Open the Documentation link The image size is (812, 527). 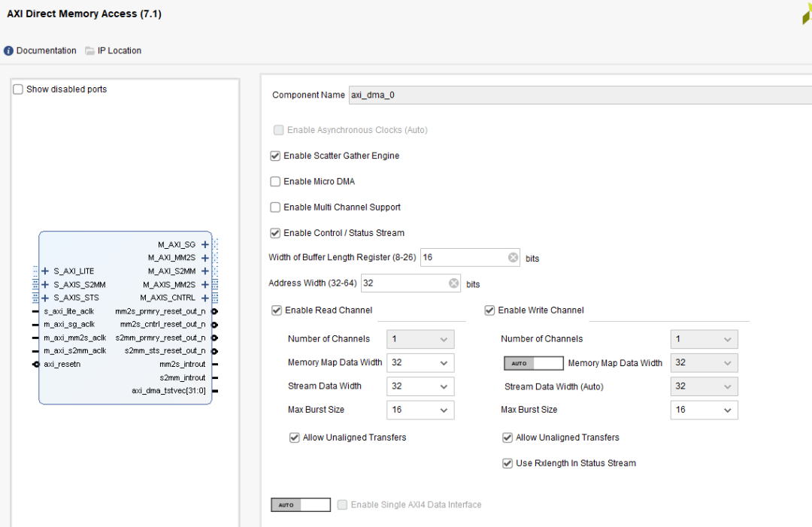[47, 50]
